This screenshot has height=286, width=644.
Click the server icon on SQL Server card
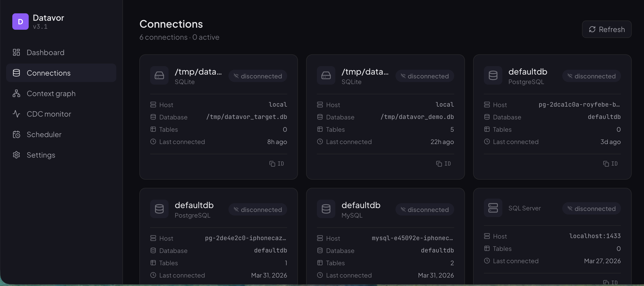tap(493, 208)
